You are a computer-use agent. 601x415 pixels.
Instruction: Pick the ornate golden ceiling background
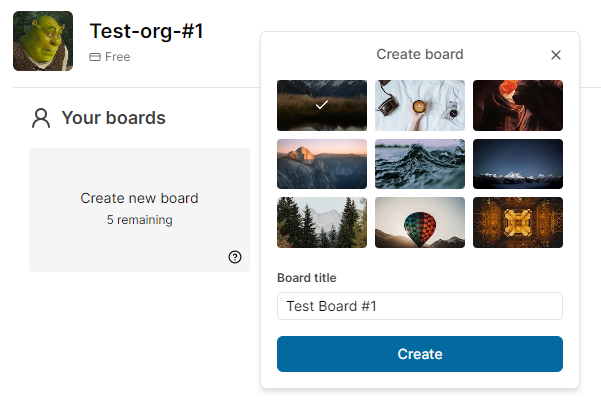pos(518,222)
